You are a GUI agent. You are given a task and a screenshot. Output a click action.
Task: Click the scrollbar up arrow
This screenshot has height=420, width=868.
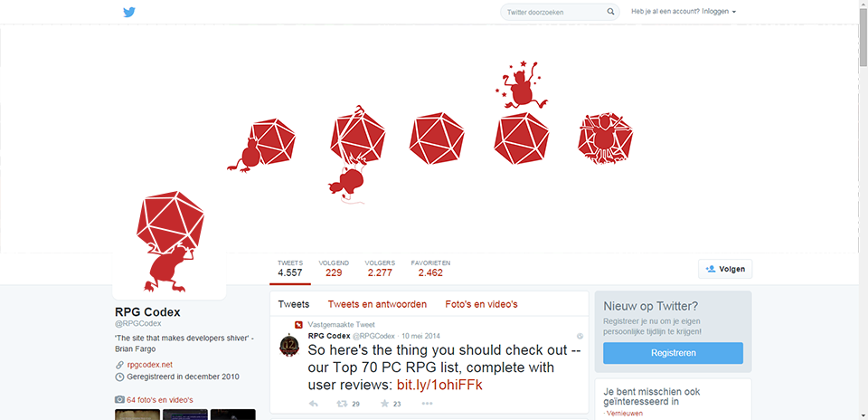click(x=863, y=5)
